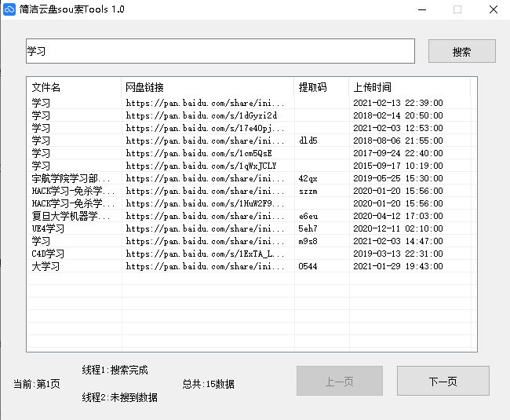This screenshot has height=420, width=510.
Task: Click upload time 2019-03-13 22:31:00
Action: click(x=398, y=254)
